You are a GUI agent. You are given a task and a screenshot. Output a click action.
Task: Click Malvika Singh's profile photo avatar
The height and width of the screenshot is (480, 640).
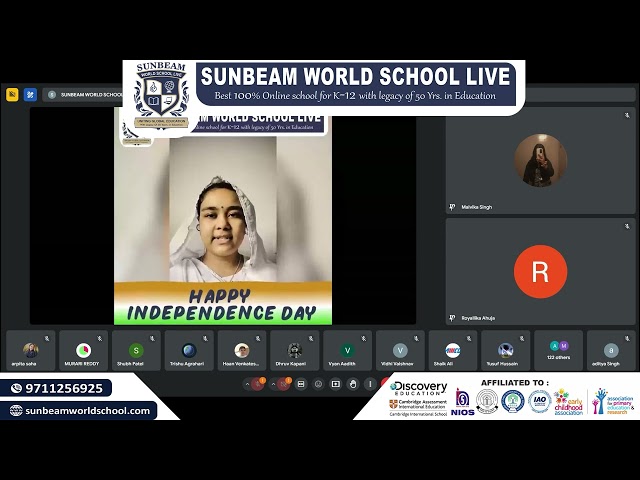pyautogui.click(x=540, y=160)
